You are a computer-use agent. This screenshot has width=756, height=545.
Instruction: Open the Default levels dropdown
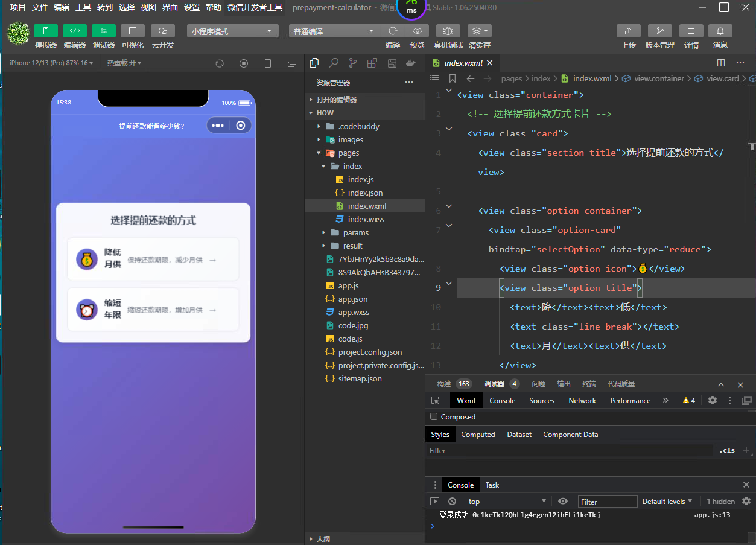click(667, 502)
